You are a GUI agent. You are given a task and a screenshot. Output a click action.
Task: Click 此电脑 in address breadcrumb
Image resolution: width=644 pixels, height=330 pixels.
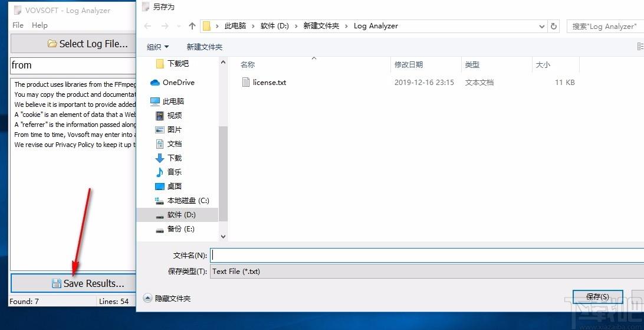point(235,26)
